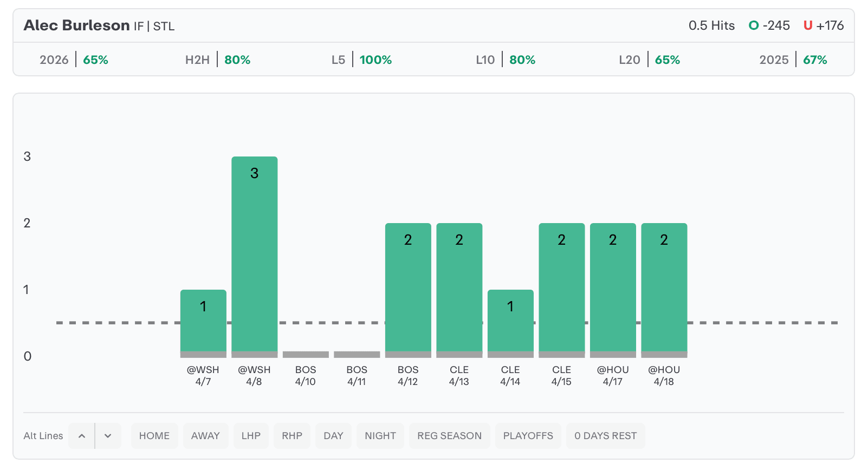
Task: Click the gray zero bar for BOS 4/10
Action: point(306,355)
